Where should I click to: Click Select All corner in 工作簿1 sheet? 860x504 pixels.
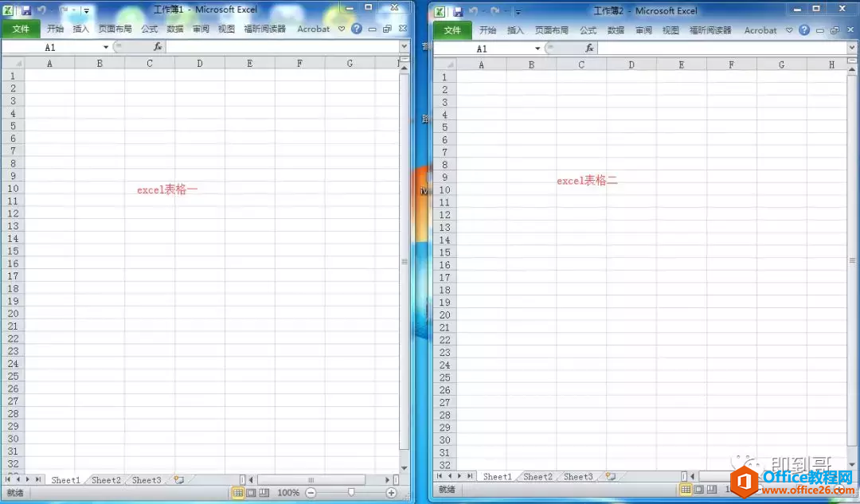coord(14,63)
